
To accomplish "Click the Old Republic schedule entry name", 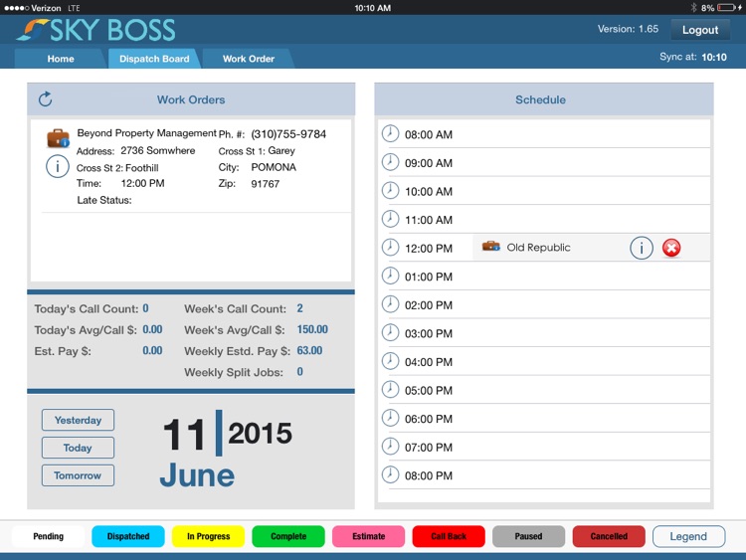I will 538,248.
